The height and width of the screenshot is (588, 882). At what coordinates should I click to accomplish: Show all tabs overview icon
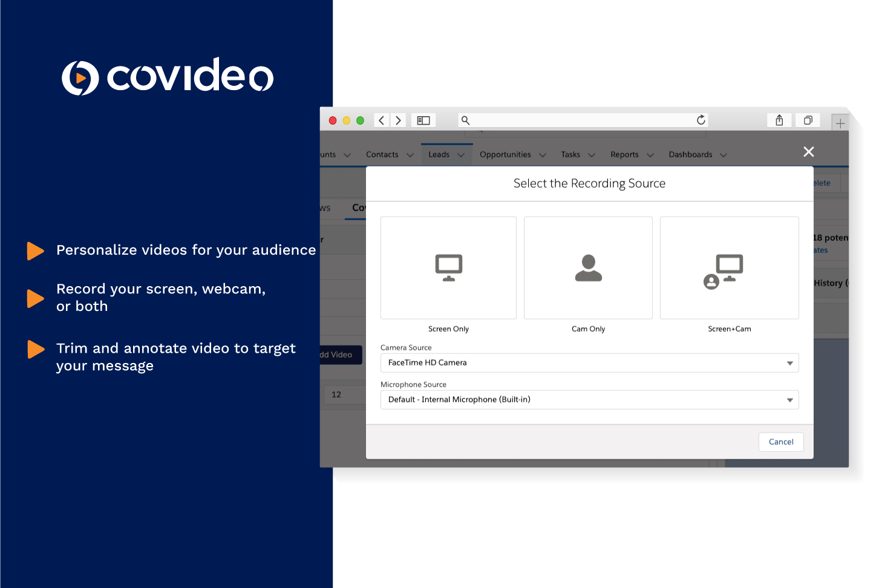click(808, 120)
